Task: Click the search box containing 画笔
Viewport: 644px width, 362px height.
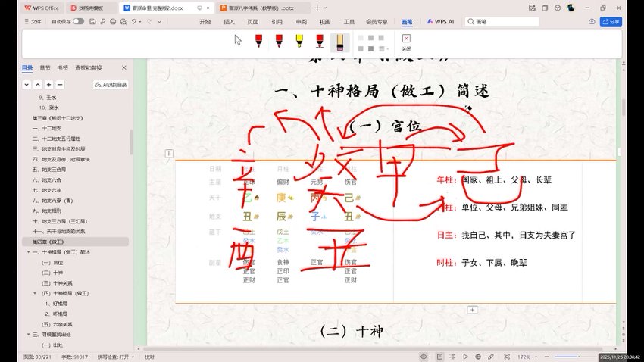Action: pos(502,21)
